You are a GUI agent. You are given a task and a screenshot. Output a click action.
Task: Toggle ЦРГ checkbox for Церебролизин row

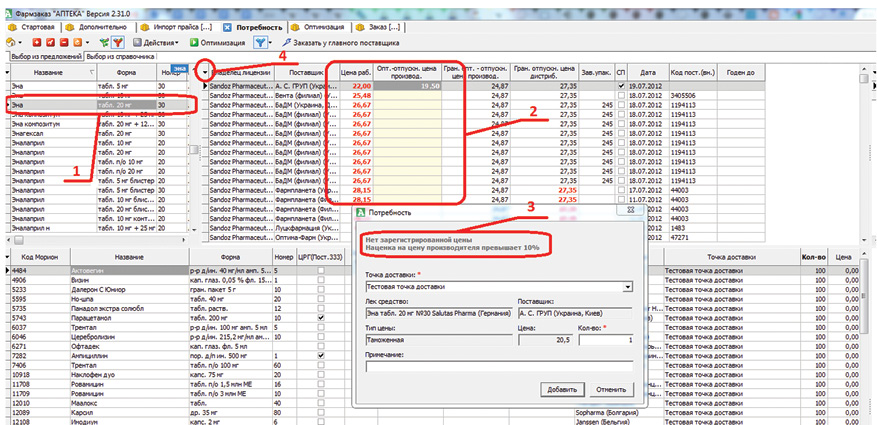320,336
